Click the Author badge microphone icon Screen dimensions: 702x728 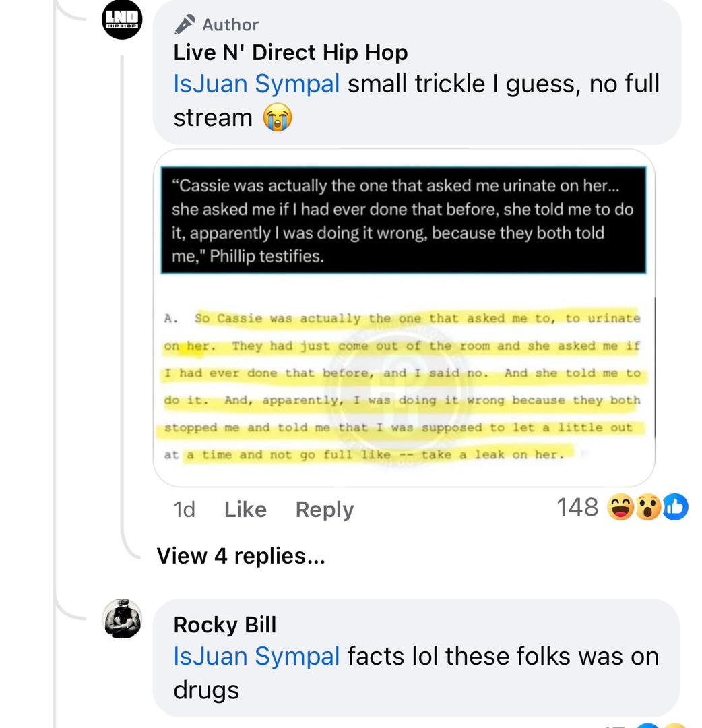[x=184, y=25]
